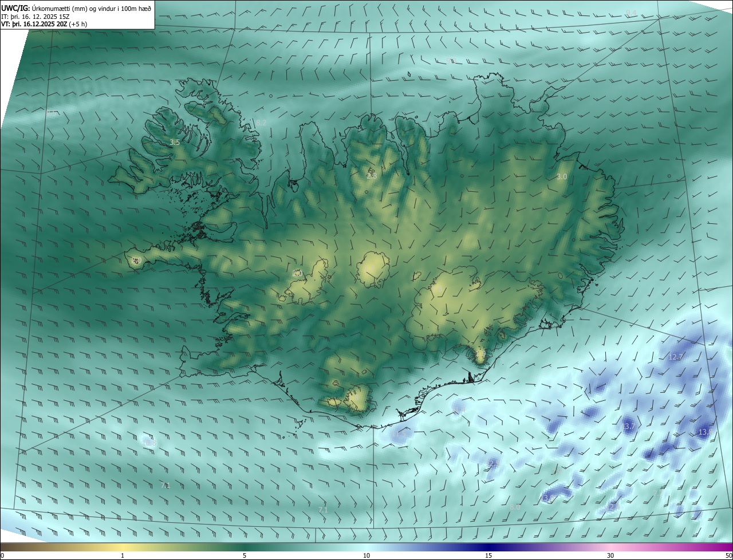Select the 30 tick on the colour scale
Screen dimensions: 733x560
(x=610, y=555)
